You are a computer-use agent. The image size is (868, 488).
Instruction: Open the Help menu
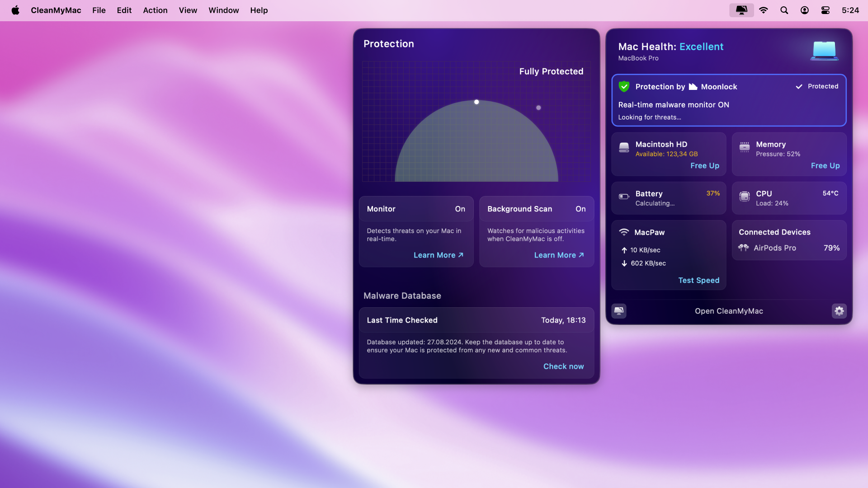[259, 10]
